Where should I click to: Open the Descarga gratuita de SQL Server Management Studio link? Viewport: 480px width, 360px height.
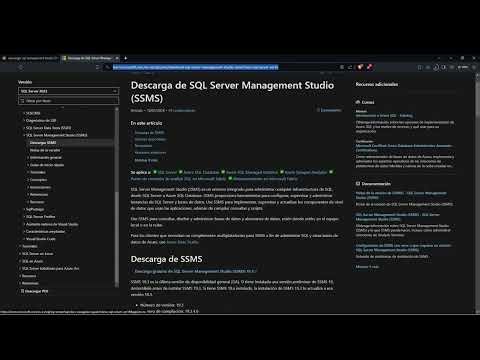click(x=195, y=271)
